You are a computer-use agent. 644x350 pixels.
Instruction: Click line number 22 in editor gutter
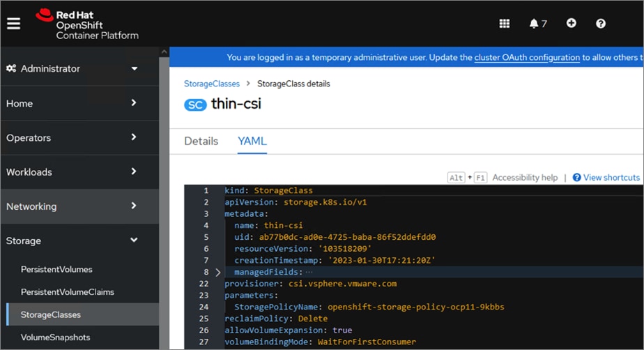click(204, 284)
